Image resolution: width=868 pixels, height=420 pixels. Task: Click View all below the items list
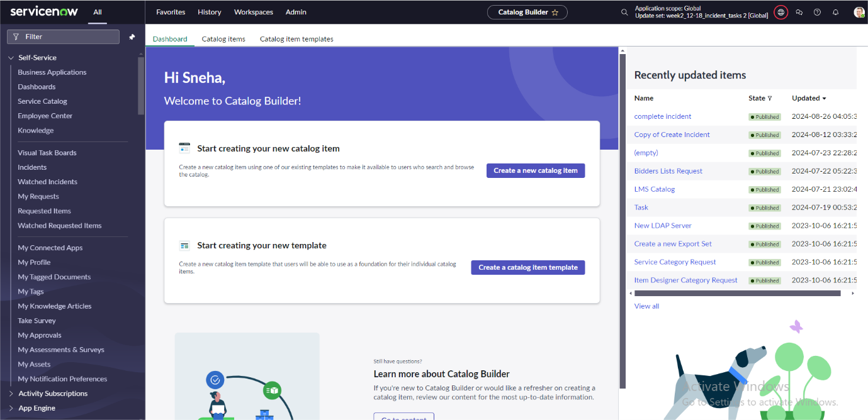coord(646,306)
